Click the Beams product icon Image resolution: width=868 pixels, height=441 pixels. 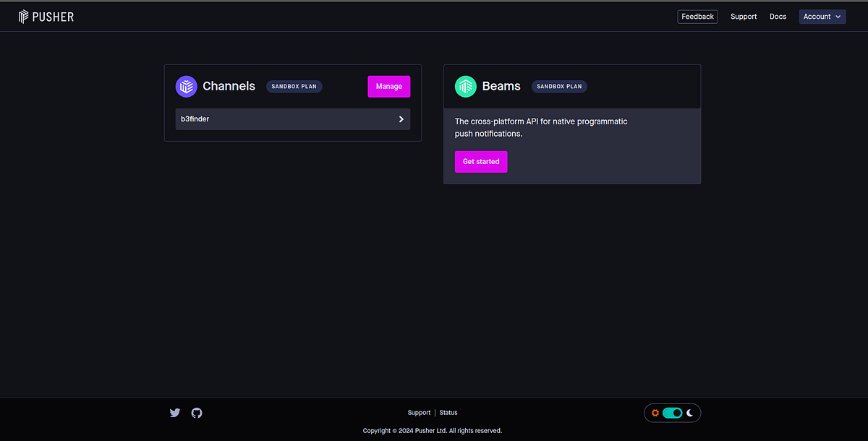click(x=465, y=86)
